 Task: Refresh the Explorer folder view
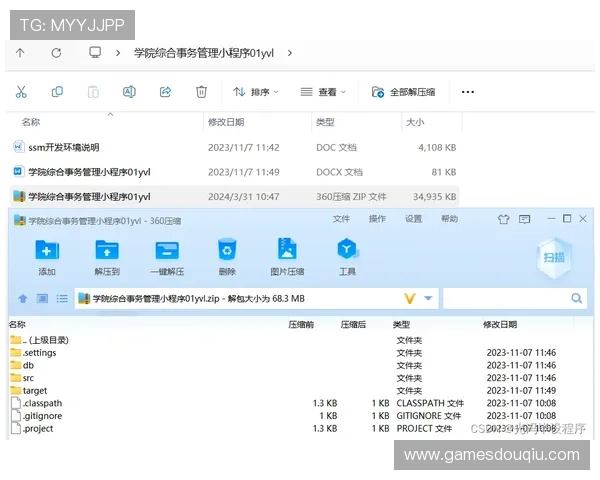(x=56, y=53)
